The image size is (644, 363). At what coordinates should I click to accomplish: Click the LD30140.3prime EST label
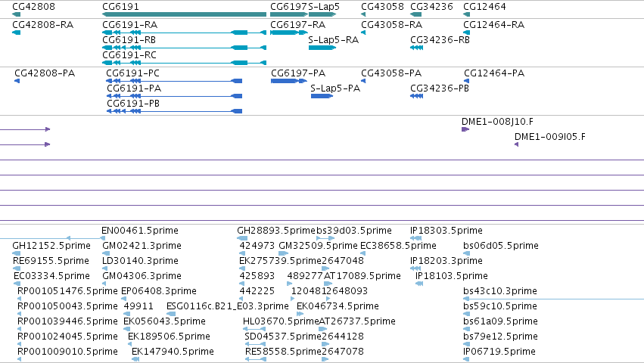tap(141, 261)
